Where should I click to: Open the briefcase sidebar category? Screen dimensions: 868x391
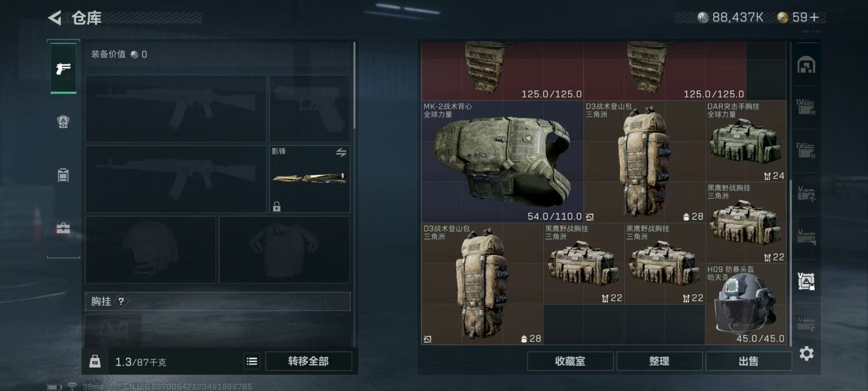(x=63, y=228)
